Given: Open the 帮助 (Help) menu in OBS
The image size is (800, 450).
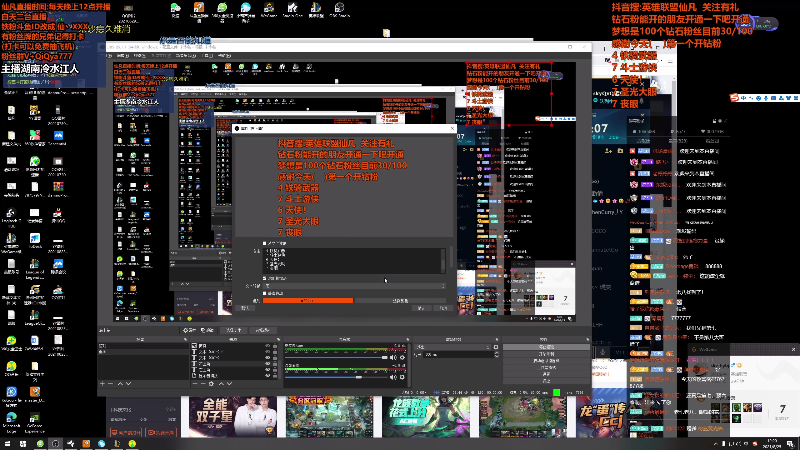Looking at the screenshot, I should coord(224,55).
